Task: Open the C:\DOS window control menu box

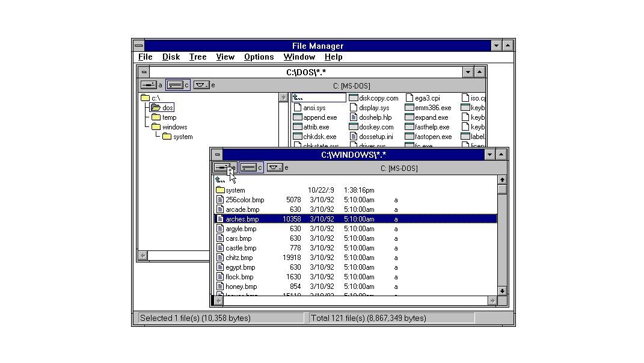Action: 144,72
